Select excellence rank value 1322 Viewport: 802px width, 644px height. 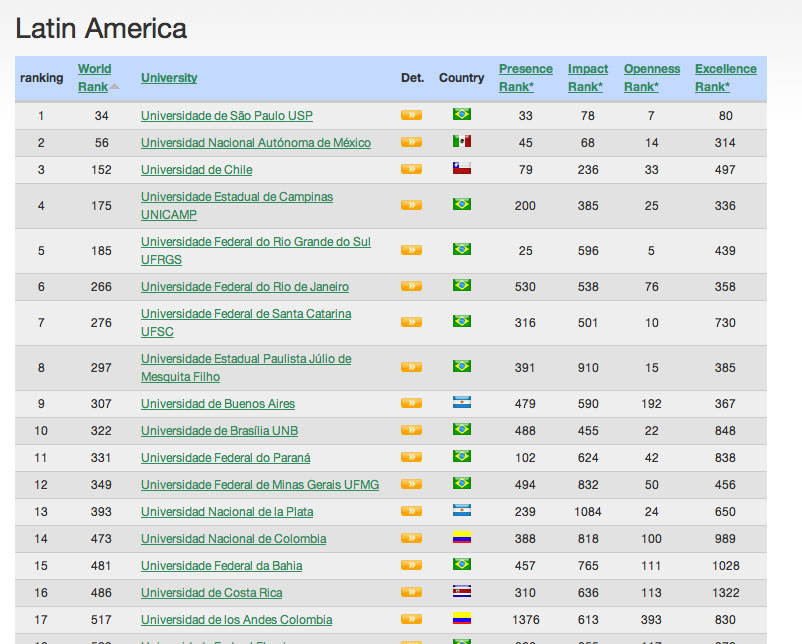point(725,593)
